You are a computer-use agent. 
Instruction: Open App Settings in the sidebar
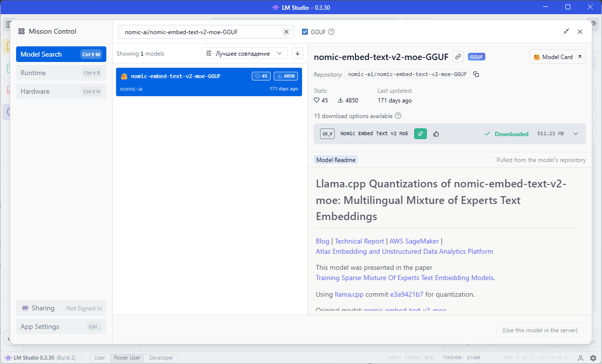coord(61,326)
